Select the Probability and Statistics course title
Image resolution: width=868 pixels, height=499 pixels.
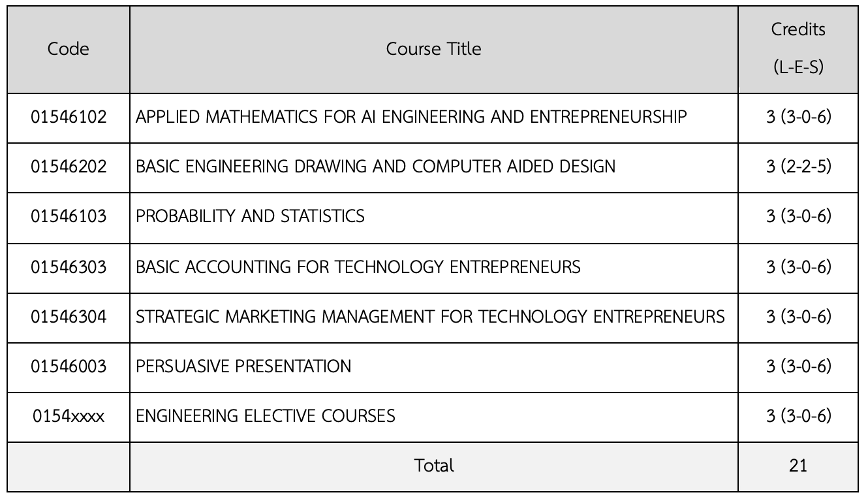click(250, 216)
